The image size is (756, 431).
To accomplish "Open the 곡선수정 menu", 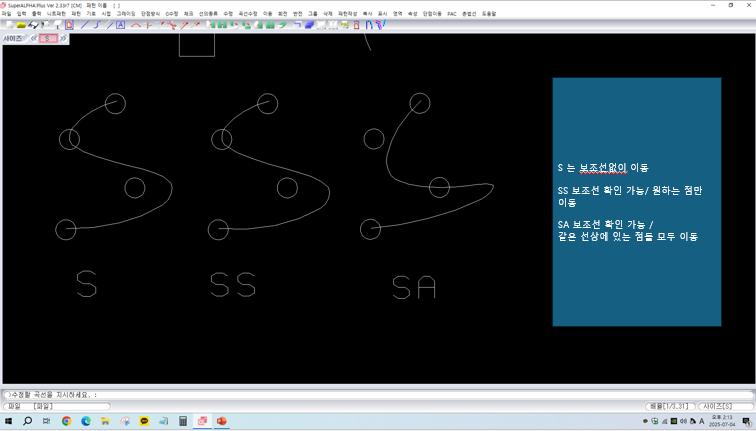I will (247, 14).
